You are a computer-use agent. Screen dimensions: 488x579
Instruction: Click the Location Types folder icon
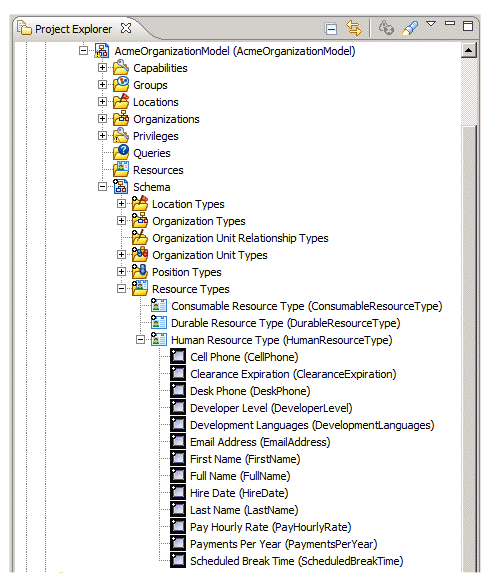(x=140, y=203)
